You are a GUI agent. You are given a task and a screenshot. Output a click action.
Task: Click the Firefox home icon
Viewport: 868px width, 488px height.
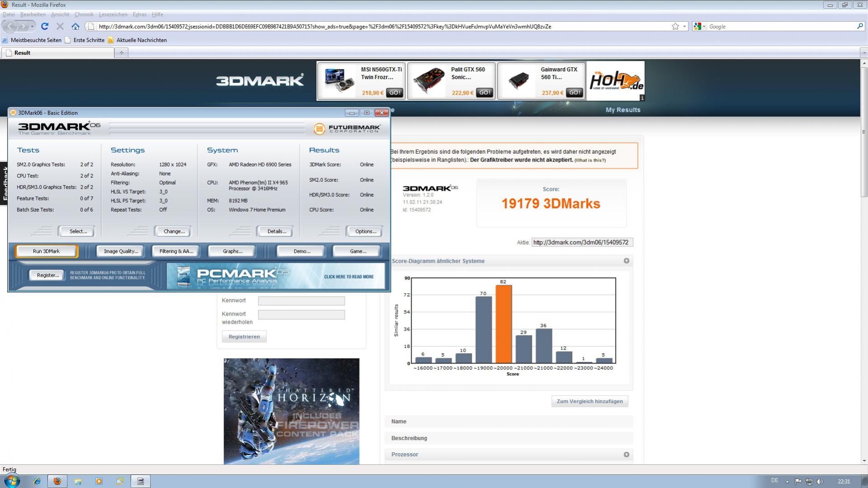[x=76, y=26]
